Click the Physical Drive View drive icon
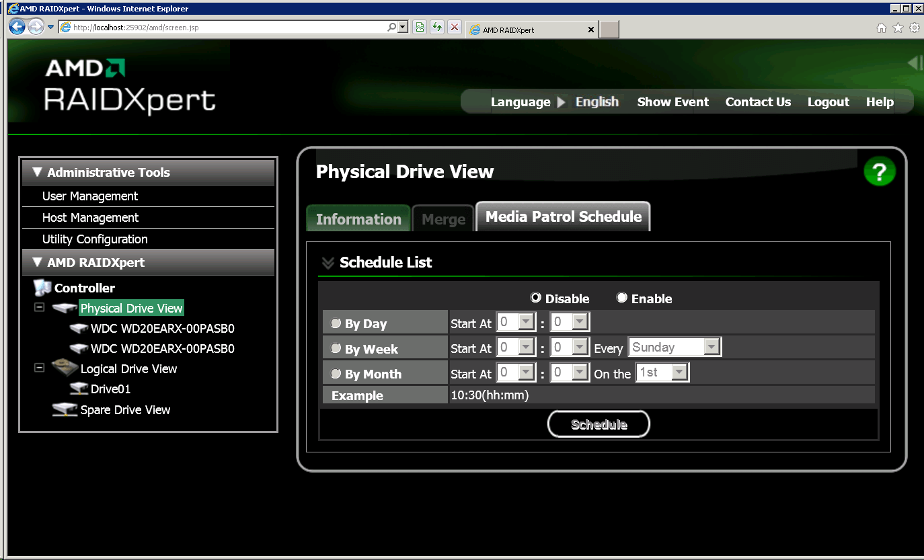Viewport: 924px width, 560px height. click(65, 308)
